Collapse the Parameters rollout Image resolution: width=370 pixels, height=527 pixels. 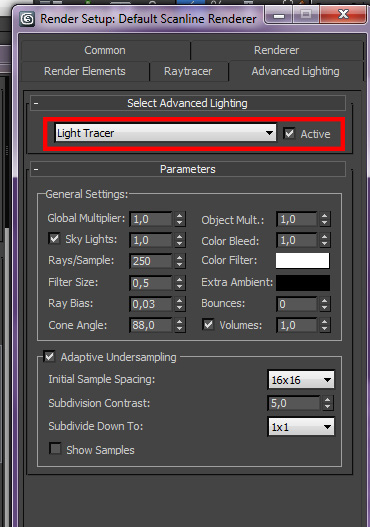click(188, 169)
